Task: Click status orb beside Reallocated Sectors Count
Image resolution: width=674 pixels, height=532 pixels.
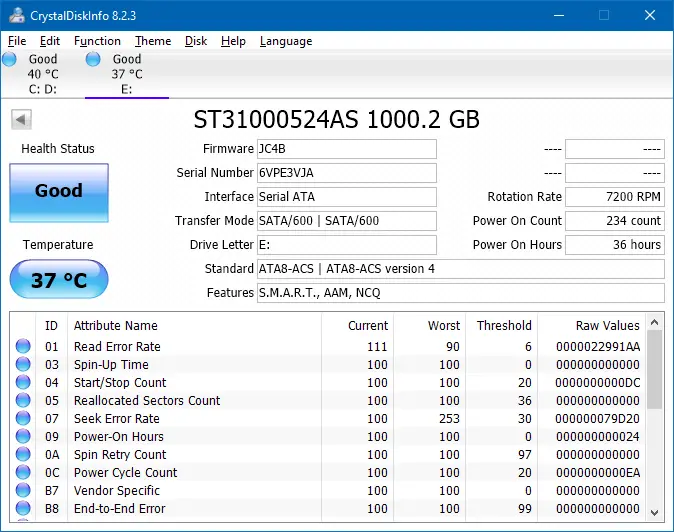Action: 23,400
